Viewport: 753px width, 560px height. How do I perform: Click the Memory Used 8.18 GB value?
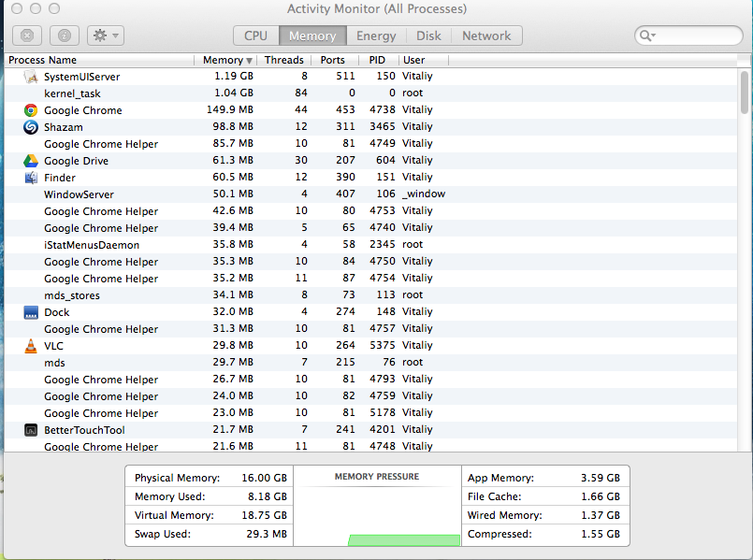pos(268,496)
